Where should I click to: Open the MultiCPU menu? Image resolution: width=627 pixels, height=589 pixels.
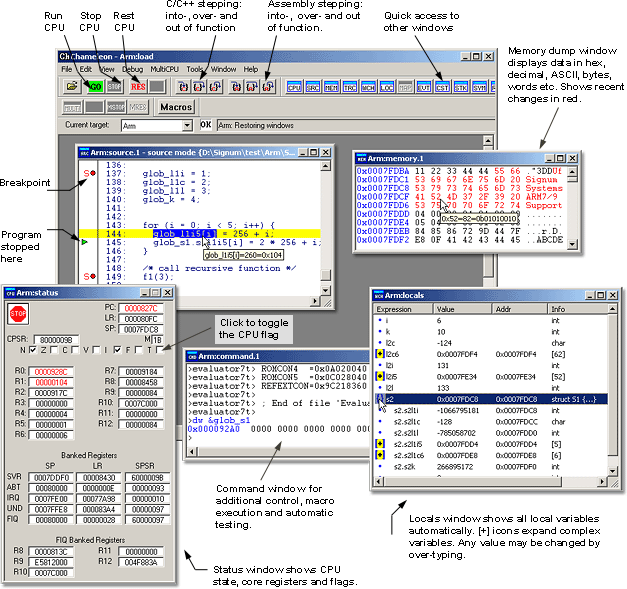164,69
